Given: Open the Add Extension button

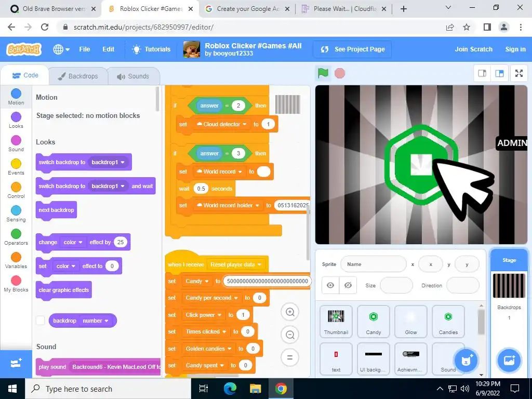Looking at the screenshot, I should pos(16,364).
